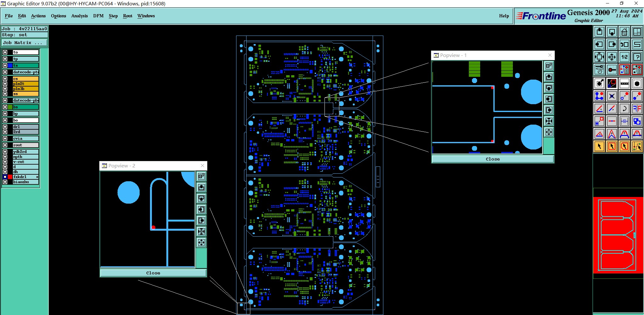The image size is (644, 315).
Task: Click the pan down view icon
Action: 612,32
